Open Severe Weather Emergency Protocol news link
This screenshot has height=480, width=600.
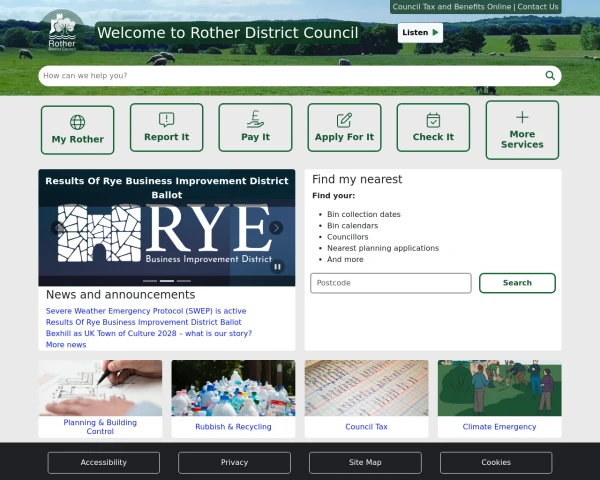(x=146, y=311)
